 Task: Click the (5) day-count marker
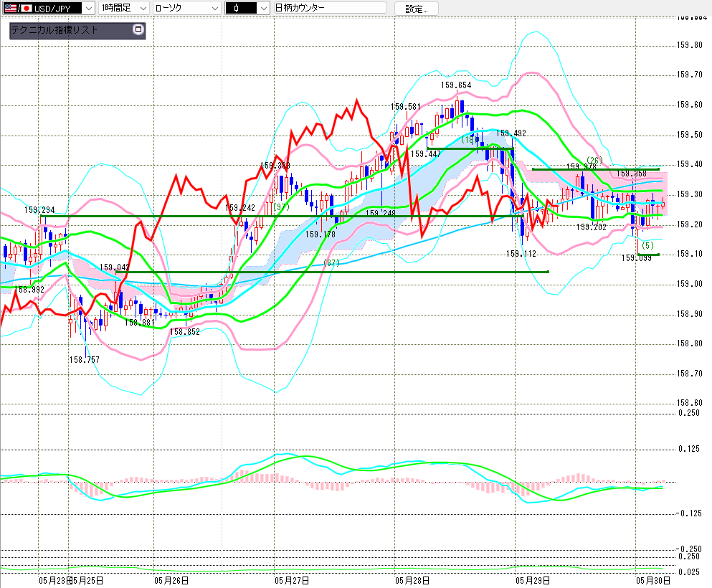coord(647,246)
